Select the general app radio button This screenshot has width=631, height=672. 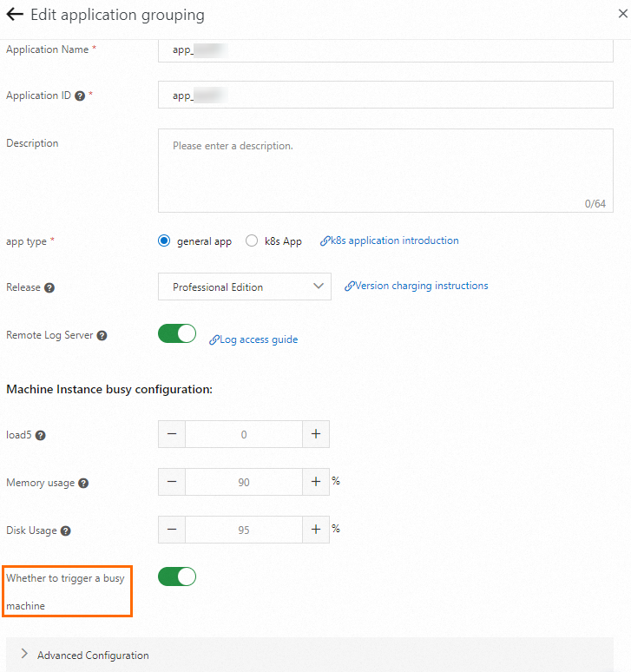(x=164, y=240)
